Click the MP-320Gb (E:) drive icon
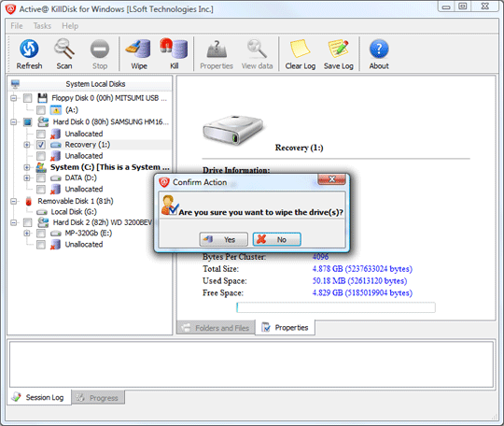 [x=56, y=234]
